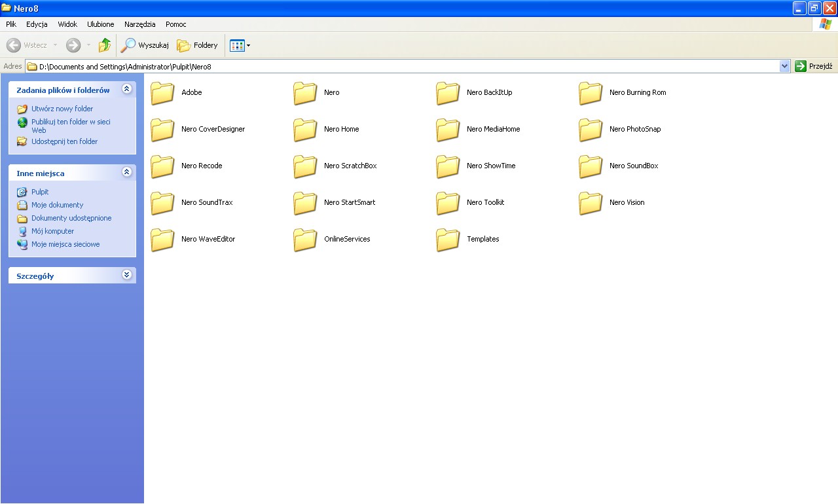Open Mój komputer from the sidebar
This screenshot has width=838, height=504.
coord(52,231)
